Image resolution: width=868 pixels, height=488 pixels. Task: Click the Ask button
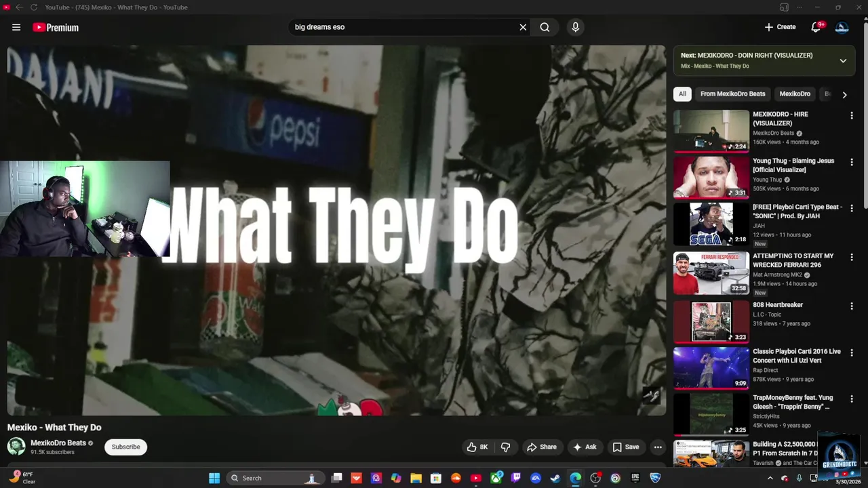585,447
